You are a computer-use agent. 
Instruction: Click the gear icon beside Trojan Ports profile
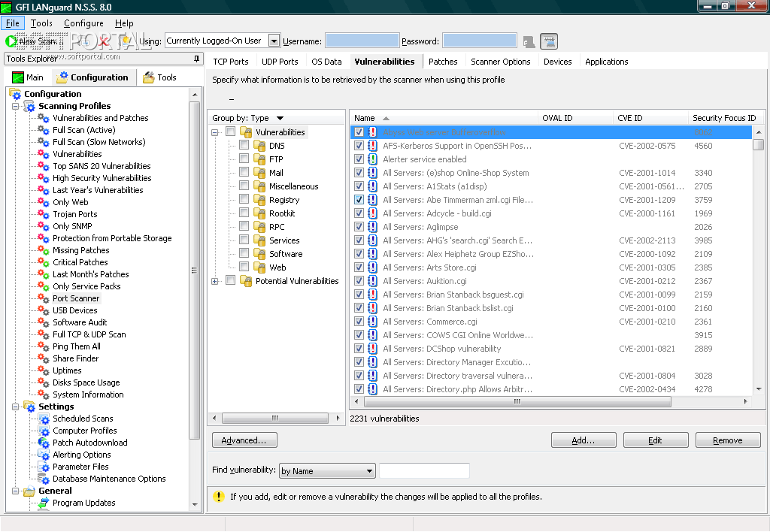pos(43,214)
